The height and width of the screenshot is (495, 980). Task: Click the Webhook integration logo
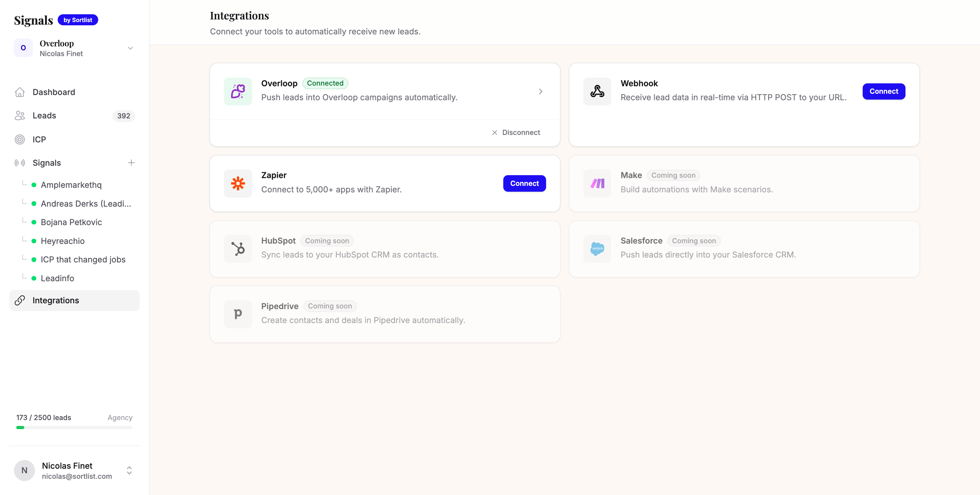(x=597, y=91)
